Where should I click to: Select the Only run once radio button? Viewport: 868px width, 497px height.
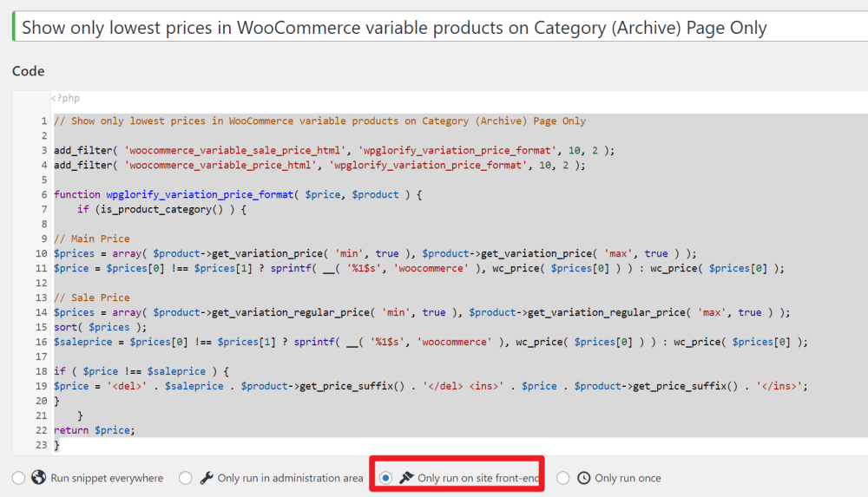563,478
